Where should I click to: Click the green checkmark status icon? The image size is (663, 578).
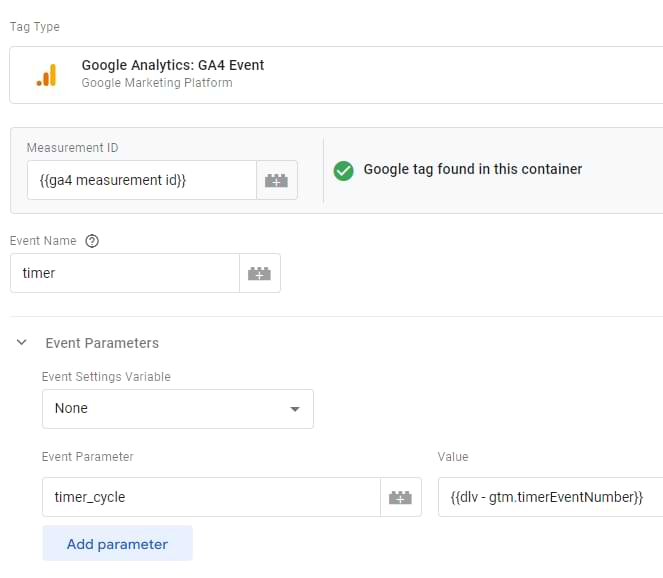click(343, 170)
